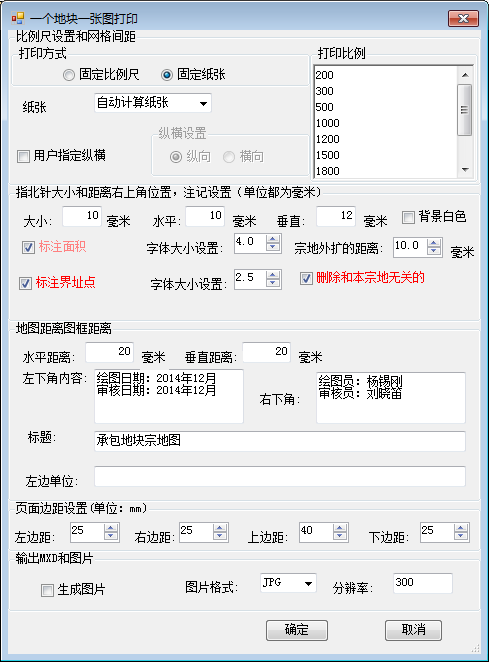
Task: Click the 分辨率 field showing 300
Action: click(423, 583)
